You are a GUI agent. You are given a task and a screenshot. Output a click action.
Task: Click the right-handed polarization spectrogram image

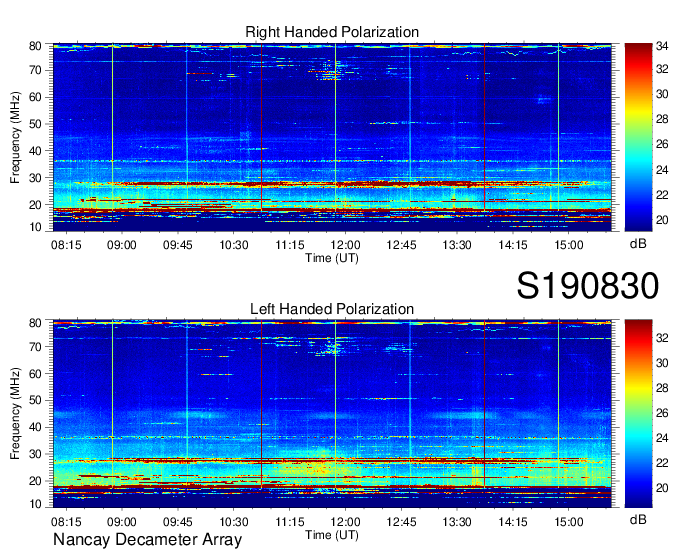(x=332, y=137)
